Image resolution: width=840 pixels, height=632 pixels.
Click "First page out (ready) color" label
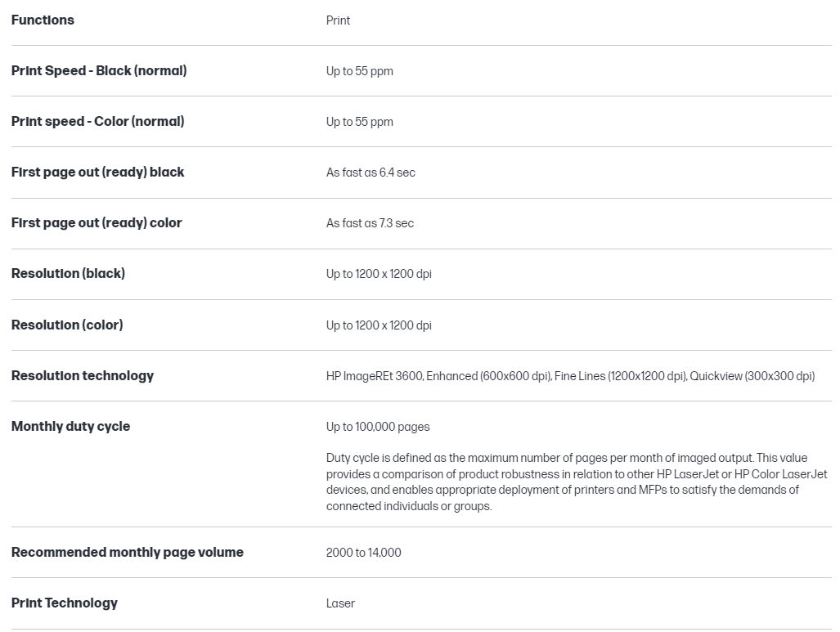click(97, 223)
